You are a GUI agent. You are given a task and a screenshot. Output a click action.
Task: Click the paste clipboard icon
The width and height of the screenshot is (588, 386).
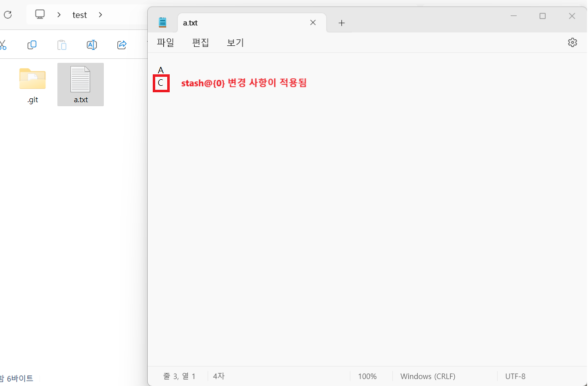pos(62,45)
